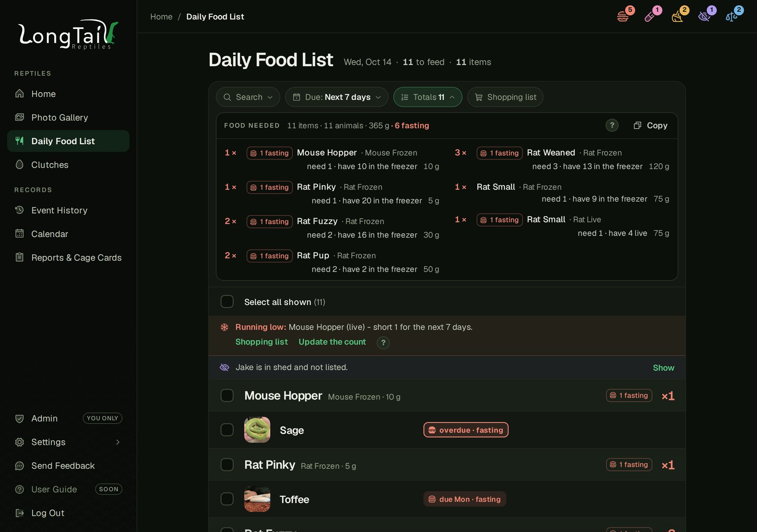Click the LongTail Reptiles logo

pos(68,35)
